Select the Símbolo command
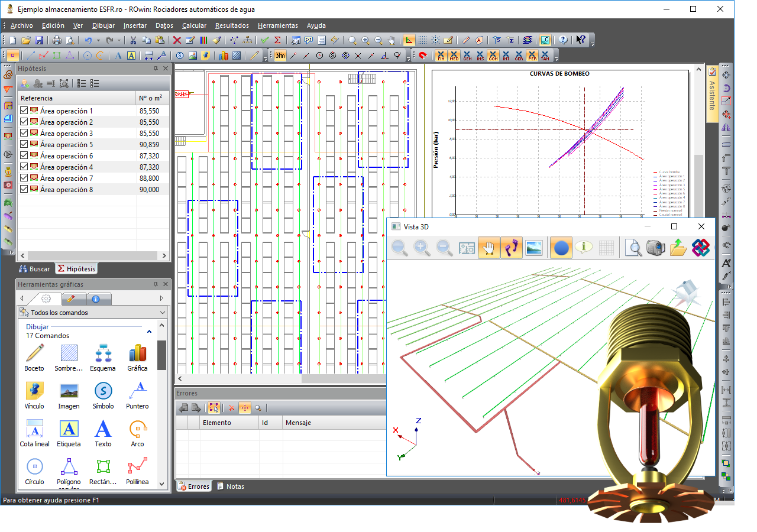 click(103, 395)
